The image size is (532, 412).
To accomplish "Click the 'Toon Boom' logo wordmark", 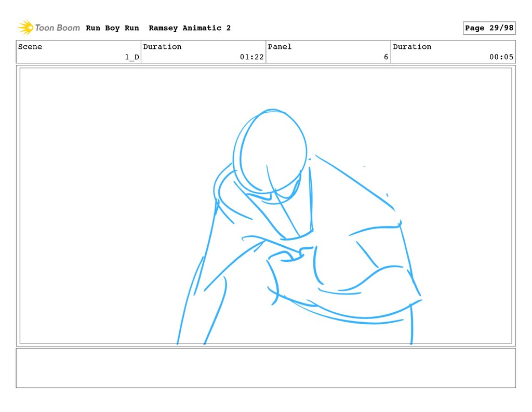I will pos(57,28).
